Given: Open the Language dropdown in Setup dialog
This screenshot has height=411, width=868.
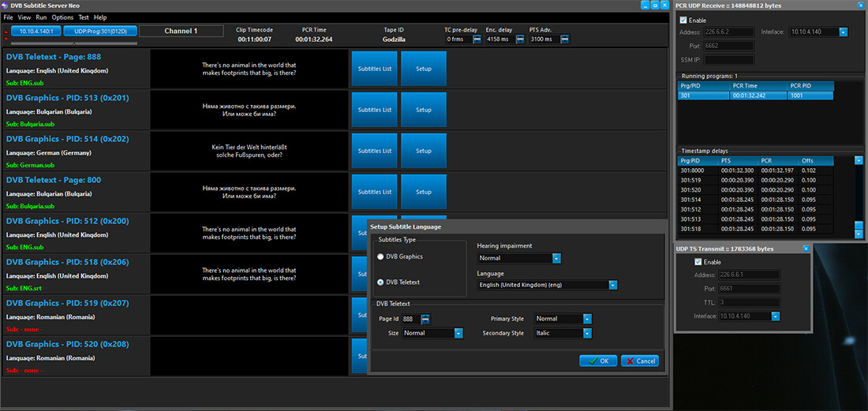Looking at the screenshot, I should (613, 286).
